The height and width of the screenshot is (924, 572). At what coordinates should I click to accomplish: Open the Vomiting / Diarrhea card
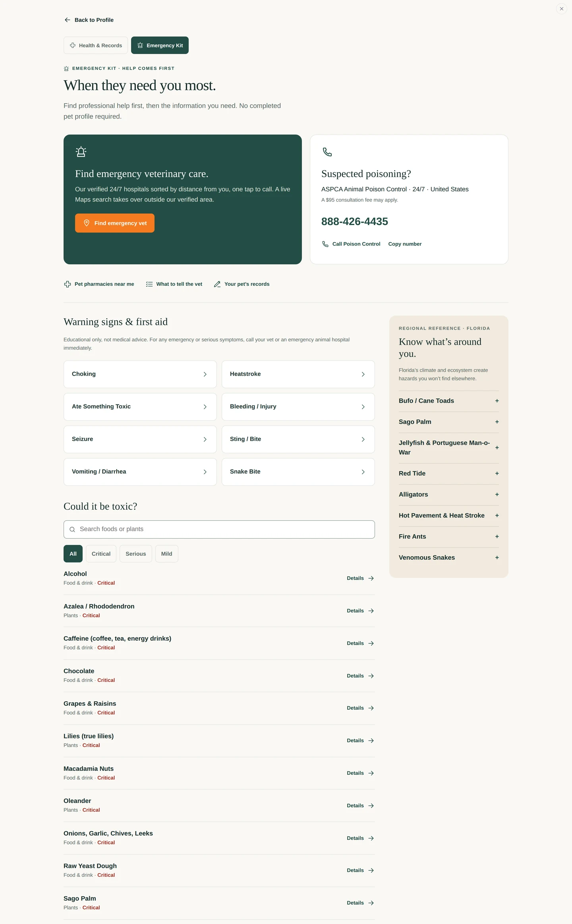point(140,472)
